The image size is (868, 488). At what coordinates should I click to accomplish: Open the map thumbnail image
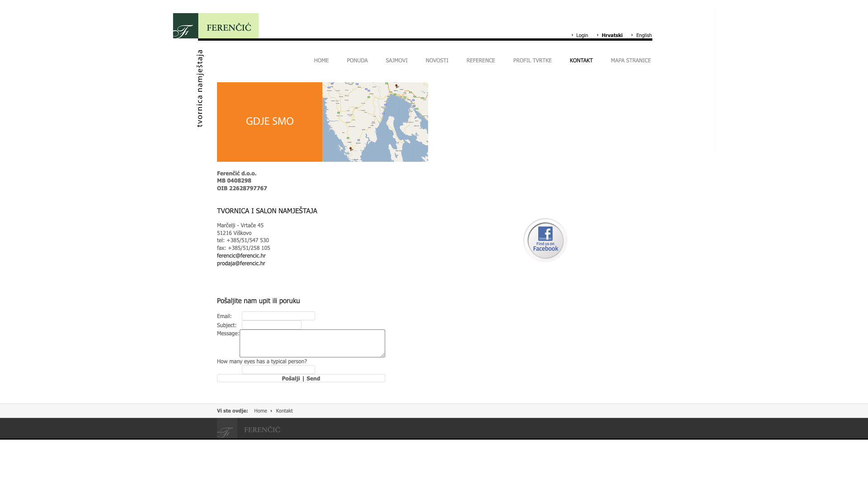[x=375, y=122]
